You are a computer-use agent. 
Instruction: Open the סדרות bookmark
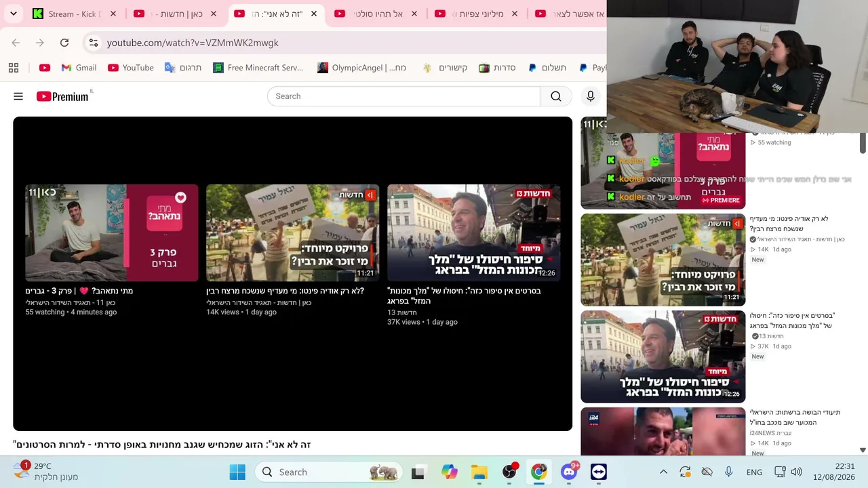(497, 68)
